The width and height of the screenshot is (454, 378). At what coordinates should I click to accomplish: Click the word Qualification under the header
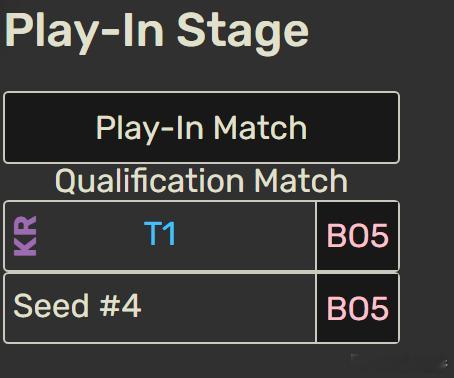pos(149,180)
